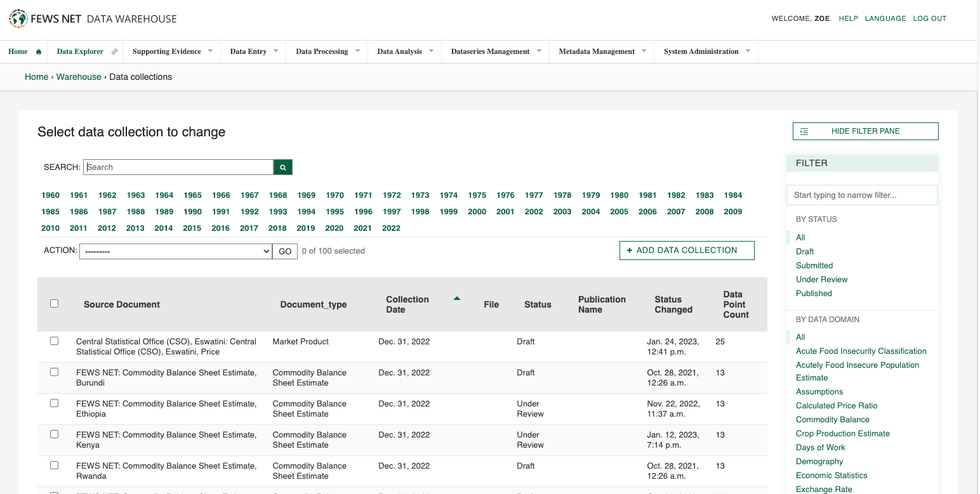Click the green search magnifier button
This screenshot has height=494, width=980.
[283, 167]
